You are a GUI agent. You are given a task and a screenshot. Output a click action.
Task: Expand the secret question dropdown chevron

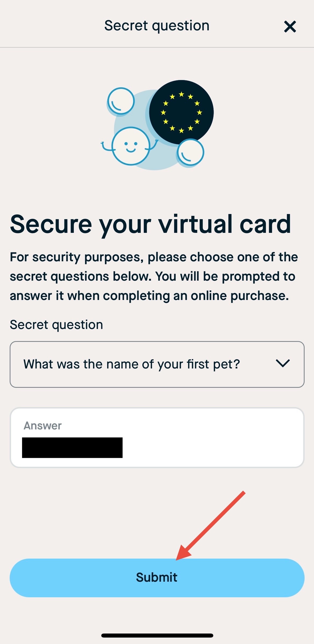283,363
